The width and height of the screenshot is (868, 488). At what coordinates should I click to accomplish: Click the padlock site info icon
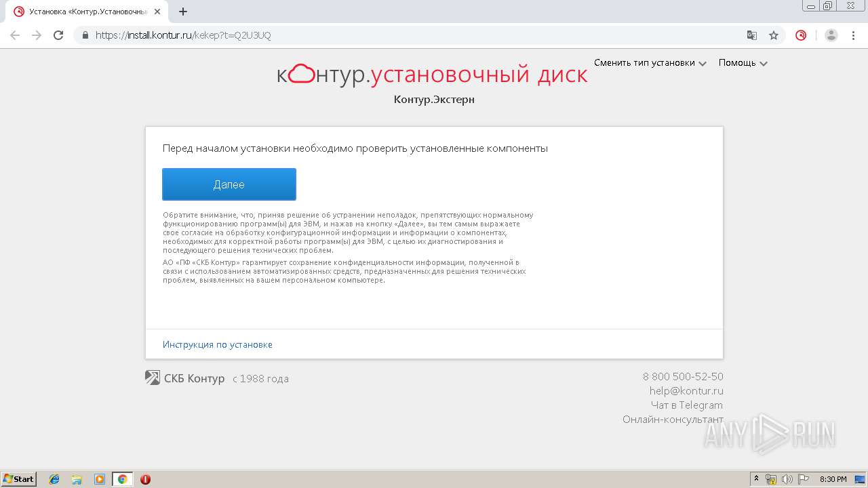(85, 35)
